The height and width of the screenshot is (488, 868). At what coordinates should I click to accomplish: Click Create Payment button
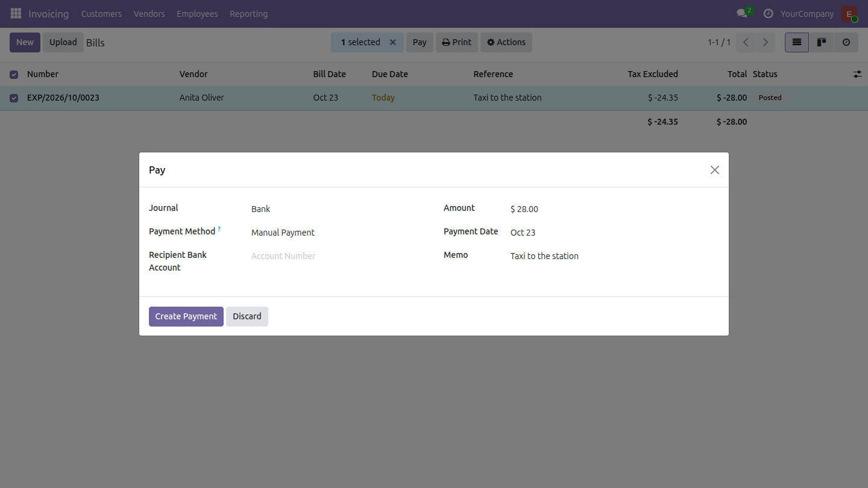pos(186,316)
